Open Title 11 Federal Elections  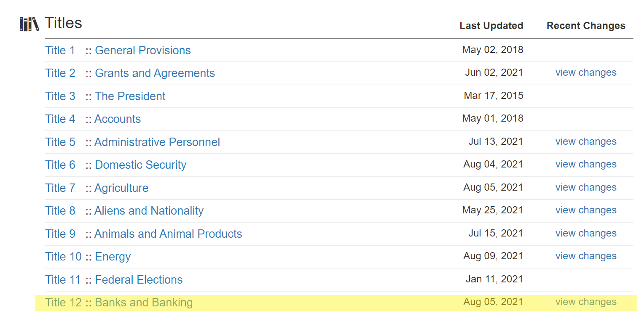tap(114, 280)
